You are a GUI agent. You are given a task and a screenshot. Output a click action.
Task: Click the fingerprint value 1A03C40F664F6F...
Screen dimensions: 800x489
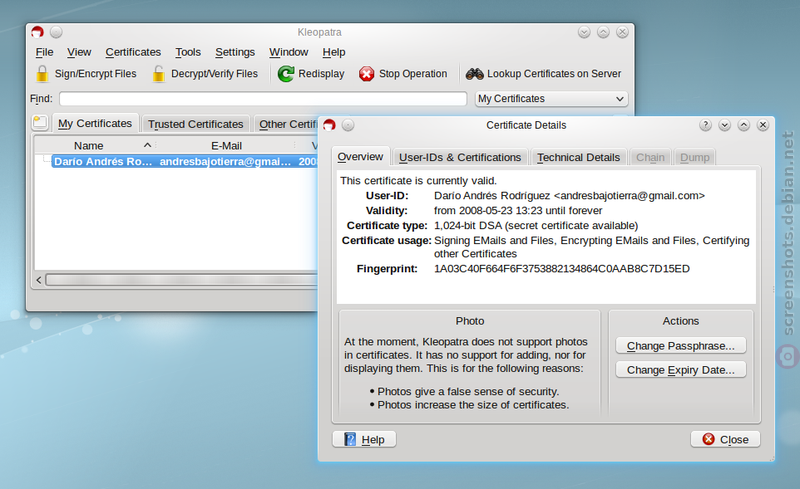(562, 268)
